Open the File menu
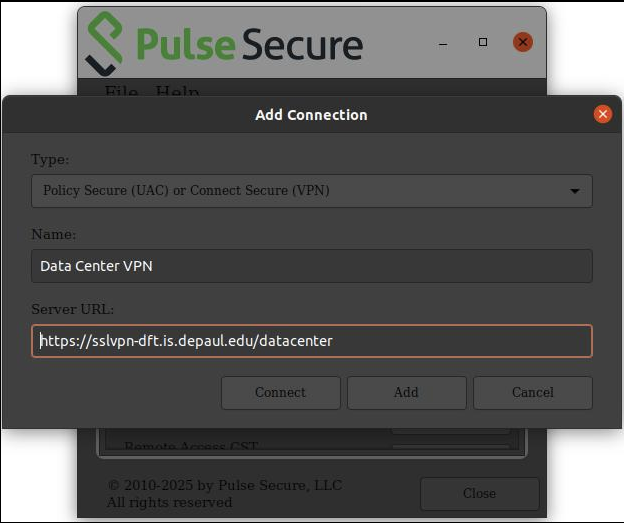624x523 pixels. pyautogui.click(x=121, y=92)
